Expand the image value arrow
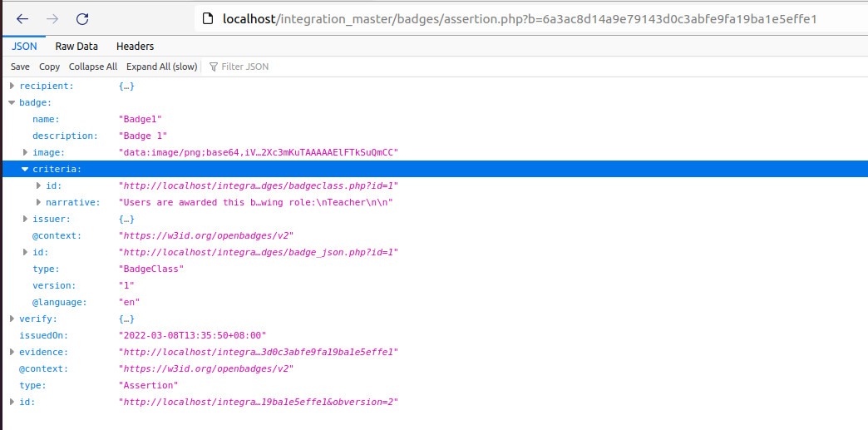Viewport: 868px width, 430px height. (26, 152)
